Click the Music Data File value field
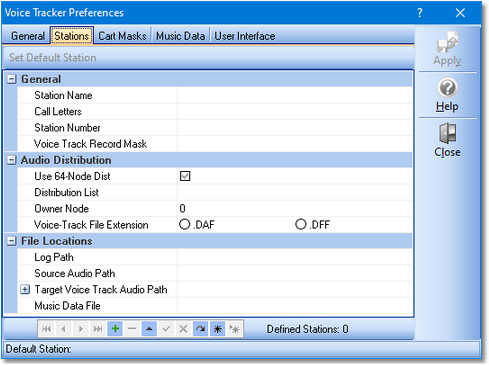Image resolution: width=489 pixels, height=366 pixels. pyautogui.click(x=295, y=306)
